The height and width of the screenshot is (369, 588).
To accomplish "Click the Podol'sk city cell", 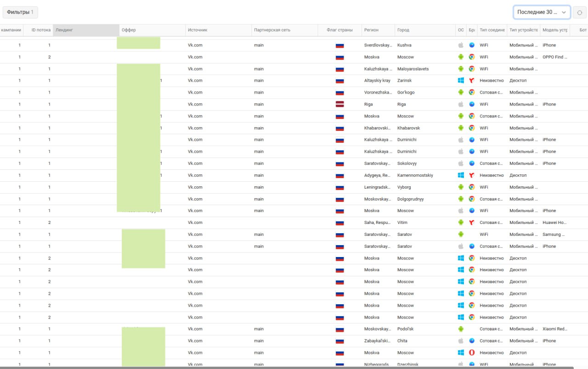I will [x=406, y=329].
